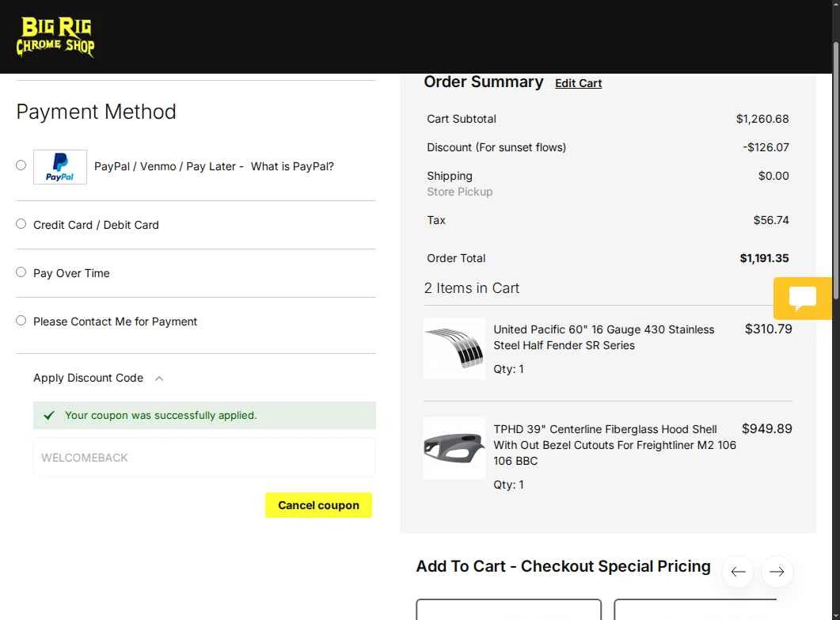Click the Shipping cost $0.00
The width and height of the screenshot is (840, 620).
click(773, 176)
